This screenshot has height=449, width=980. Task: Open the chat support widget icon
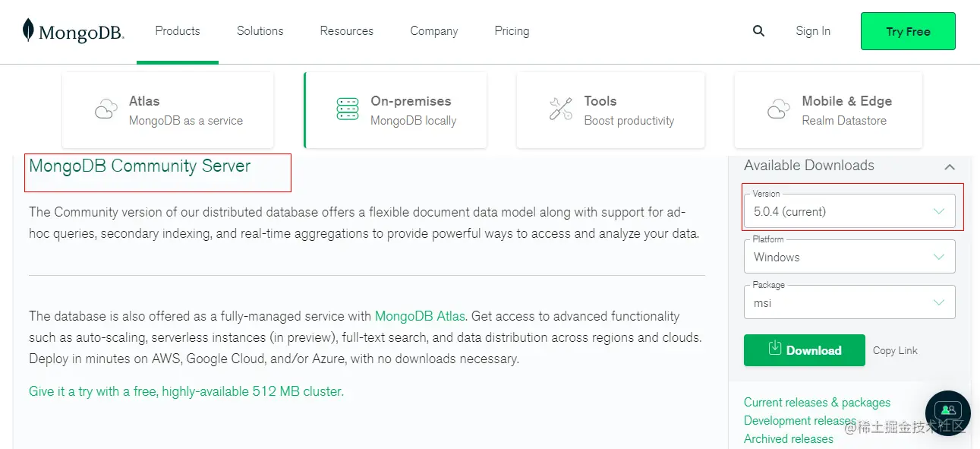pyautogui.click(x=947, y=412)
